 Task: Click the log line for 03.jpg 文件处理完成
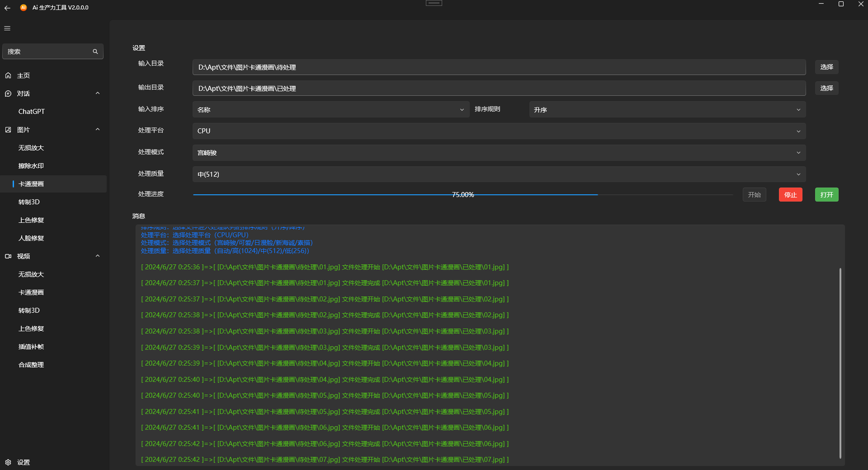[x=325, y=348]
